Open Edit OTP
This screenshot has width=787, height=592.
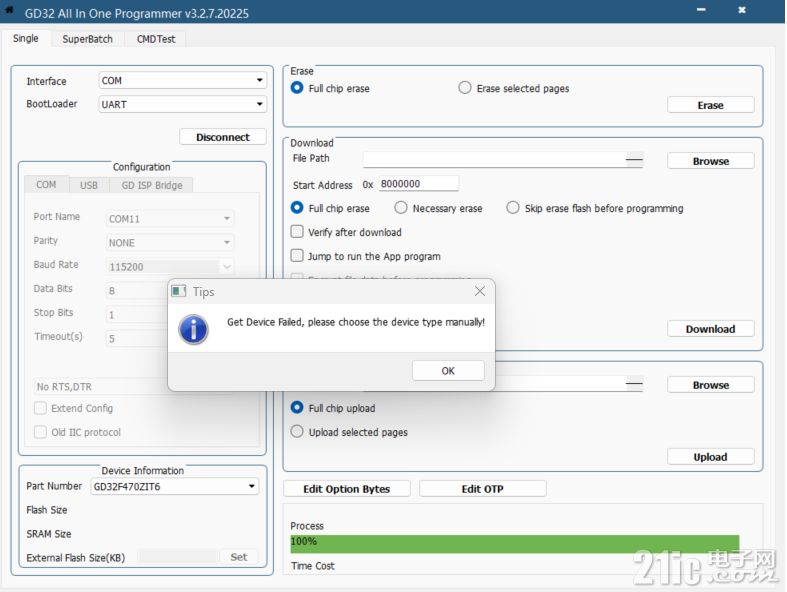[x=482, y=489]
